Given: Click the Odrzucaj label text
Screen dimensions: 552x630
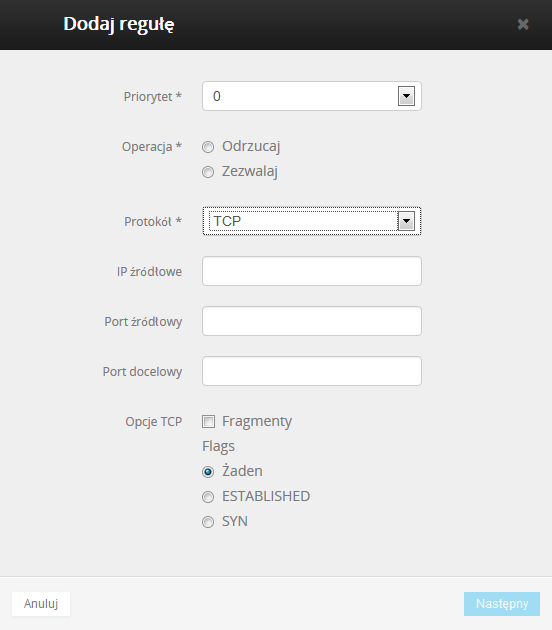Looking at the screenshot, I should coord(251,146).
